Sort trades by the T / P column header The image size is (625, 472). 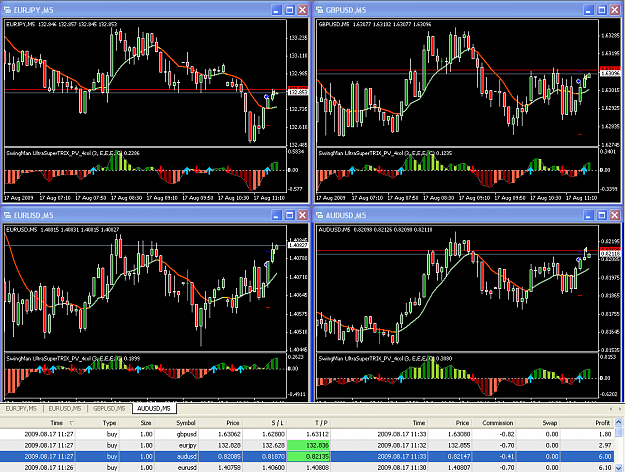point(321,423)
